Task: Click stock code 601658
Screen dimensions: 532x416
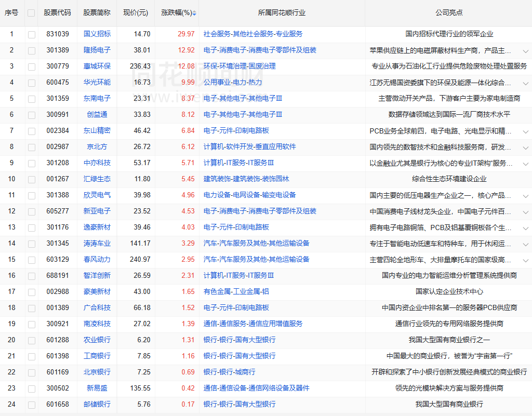Action: coord(58,404)
